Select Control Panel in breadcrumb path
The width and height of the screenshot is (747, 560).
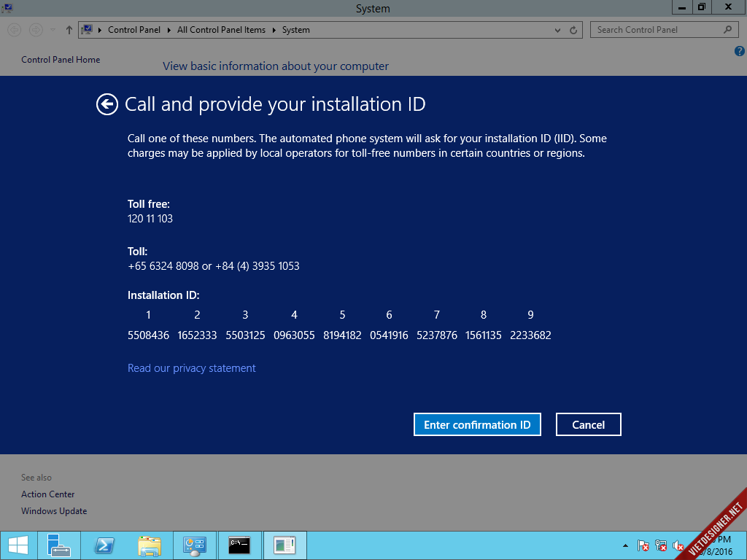coord(133,30)
